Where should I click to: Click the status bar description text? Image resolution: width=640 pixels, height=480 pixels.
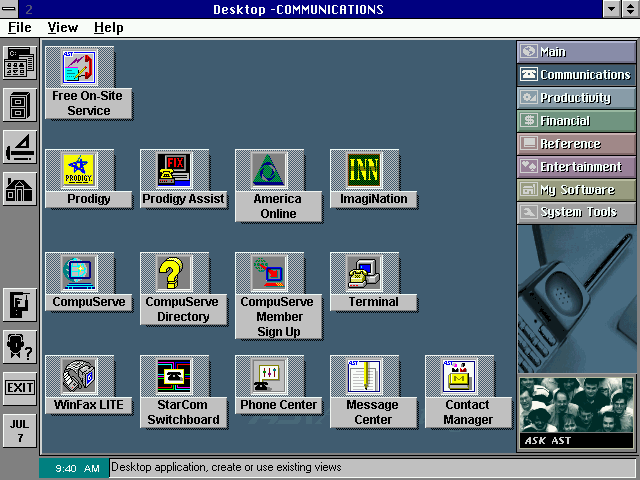(226, 467)
